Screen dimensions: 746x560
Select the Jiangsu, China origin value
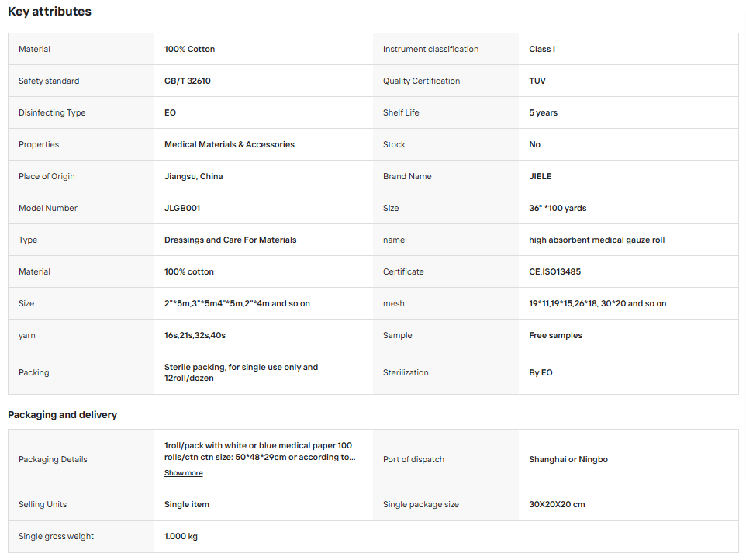coord(194,176)
